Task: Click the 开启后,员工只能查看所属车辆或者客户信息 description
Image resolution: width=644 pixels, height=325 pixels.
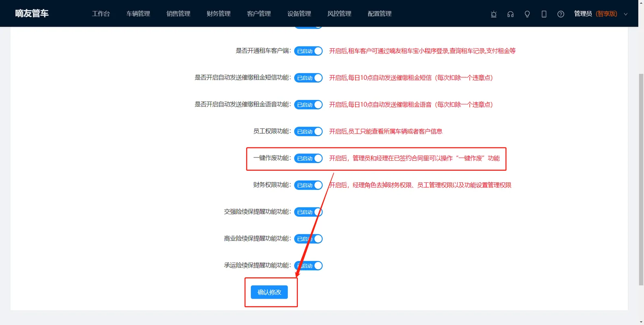Action: click(x=386, y=131)
